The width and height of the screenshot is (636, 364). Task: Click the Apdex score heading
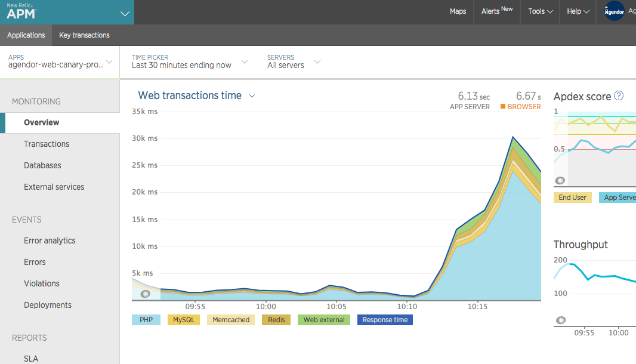(x=582, y=97)
